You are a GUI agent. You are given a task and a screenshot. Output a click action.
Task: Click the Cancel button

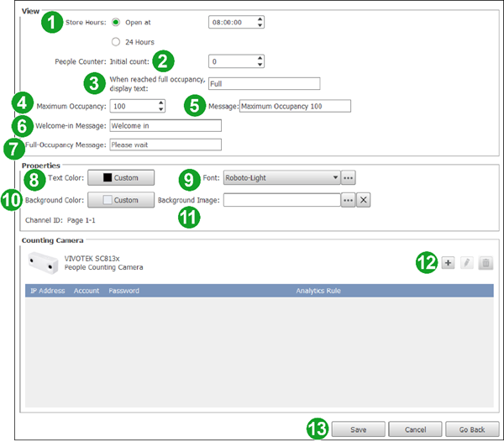pos(415,429)
